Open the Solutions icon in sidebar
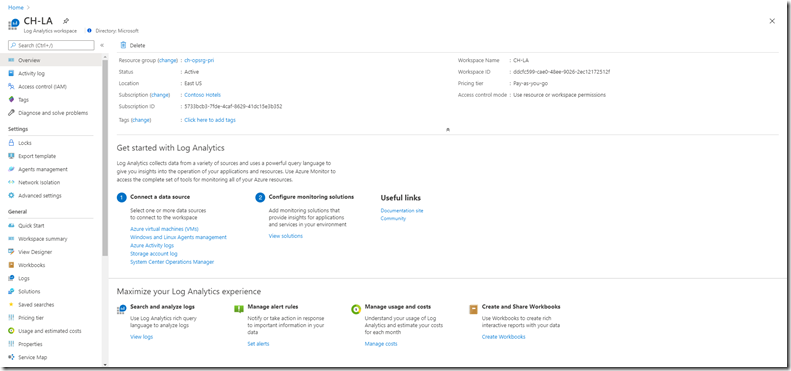Image resolution: width=791 pixels, height=371 pixels. (x=11, y=291)
